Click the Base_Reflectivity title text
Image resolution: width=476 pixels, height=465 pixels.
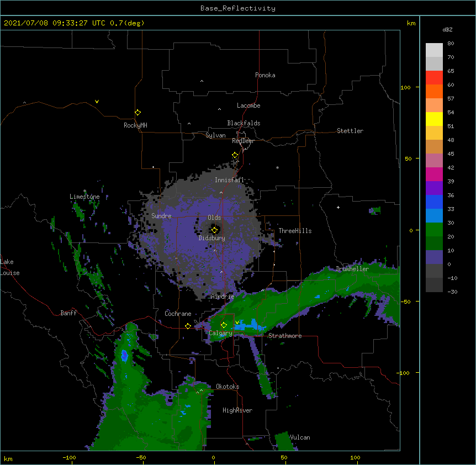pyautogui.click(x=238, y=8)
